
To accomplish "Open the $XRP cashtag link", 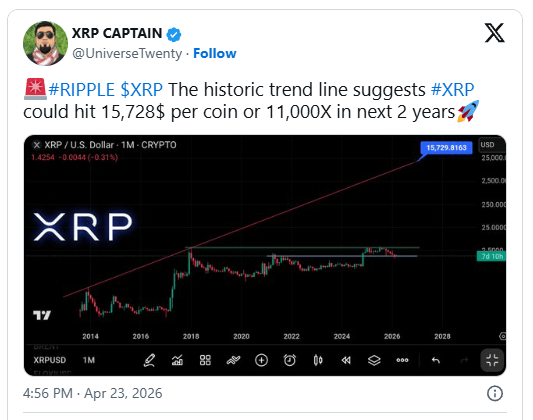I will pos(141,90).
